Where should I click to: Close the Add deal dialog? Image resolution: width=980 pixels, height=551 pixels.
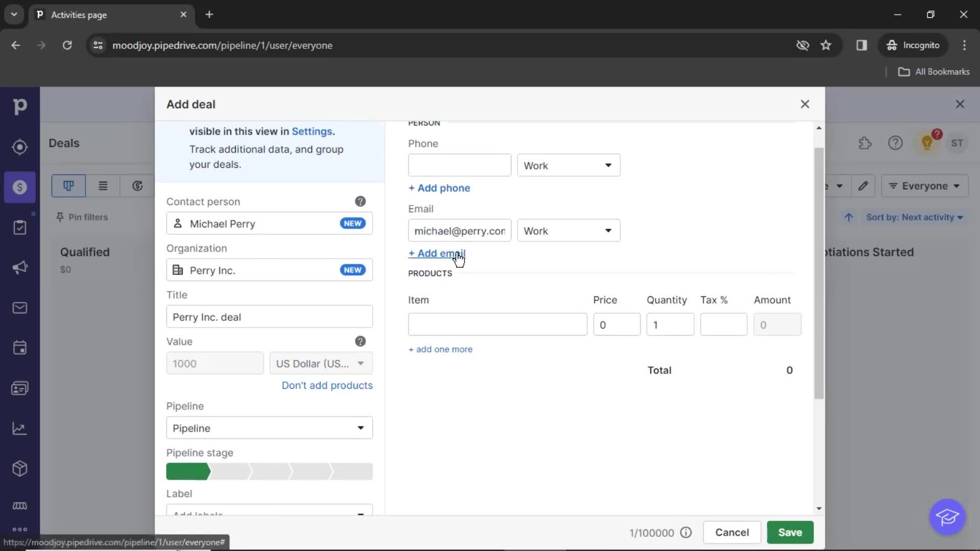[805, 104]
